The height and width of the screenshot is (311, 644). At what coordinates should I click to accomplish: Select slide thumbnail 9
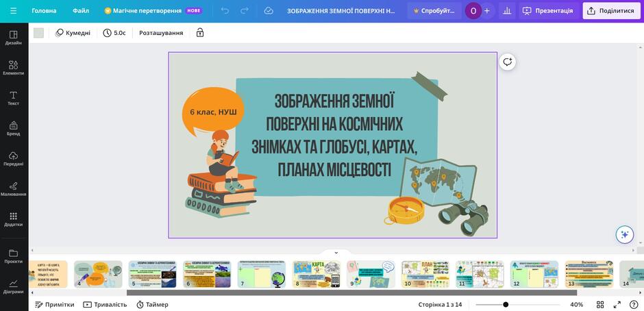click(371, 274)
